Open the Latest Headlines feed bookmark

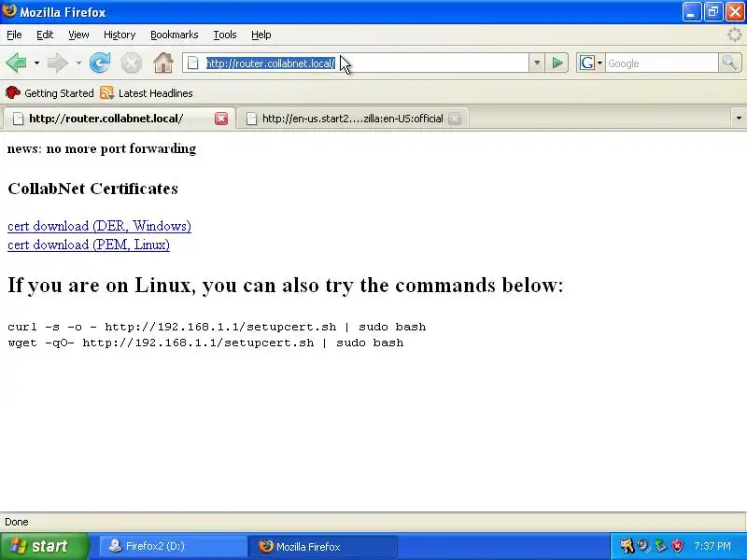pyautogui.click(x=147, y=92)
